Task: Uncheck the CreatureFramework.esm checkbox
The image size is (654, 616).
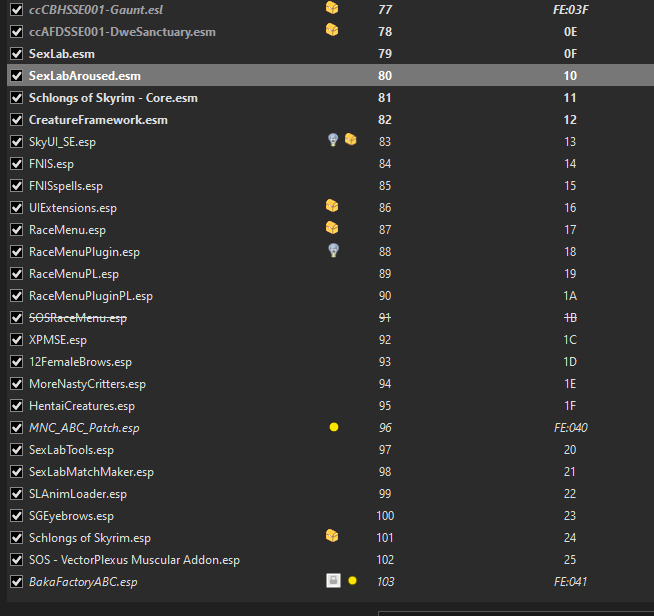Action: pos(16,119)
